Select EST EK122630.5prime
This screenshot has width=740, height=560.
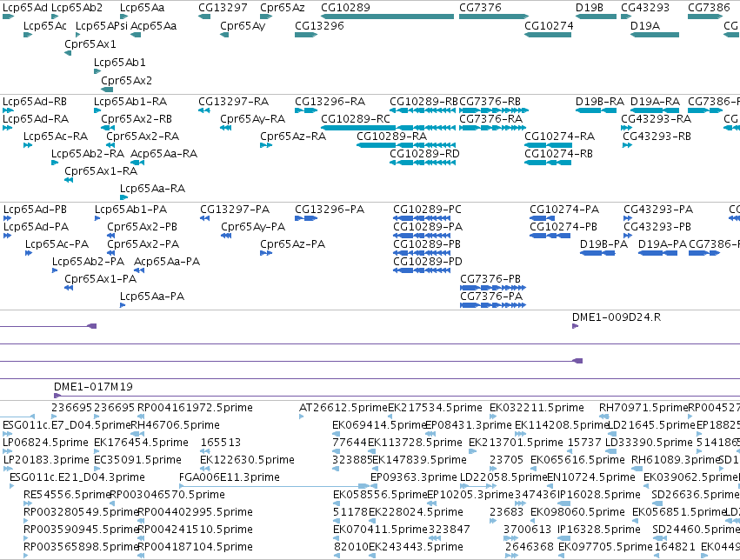(247, 460)
